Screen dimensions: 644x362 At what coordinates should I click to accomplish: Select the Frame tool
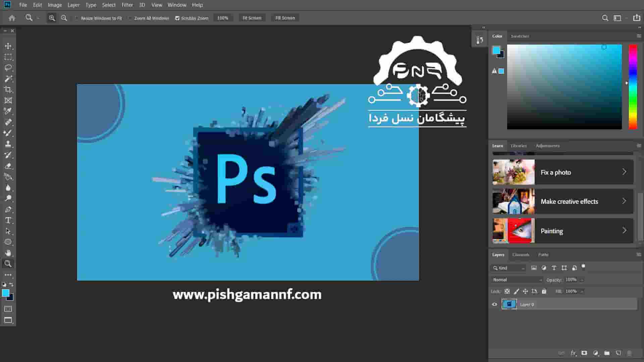[8, 101]
